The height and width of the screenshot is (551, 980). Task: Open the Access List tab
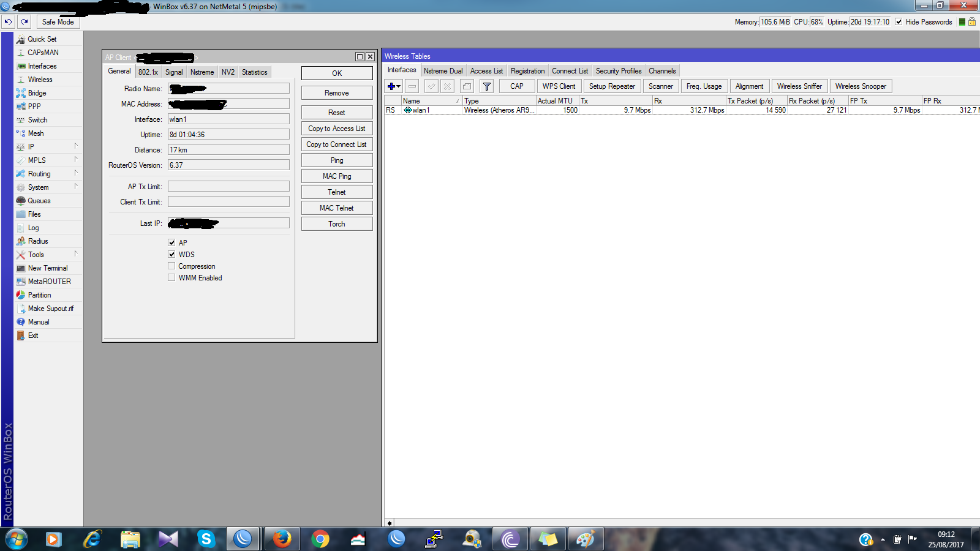tap(486, 71)
